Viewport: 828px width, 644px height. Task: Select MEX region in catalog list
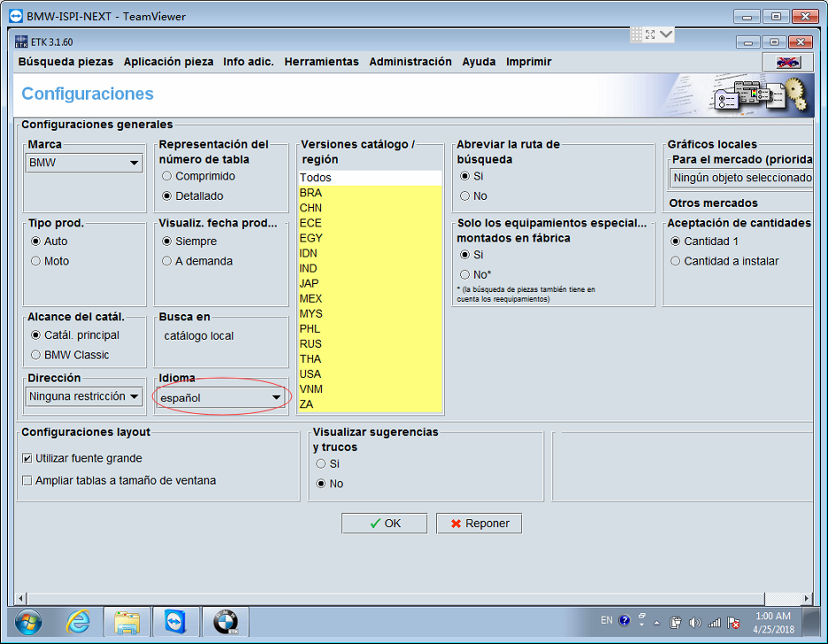pos(370,299)
